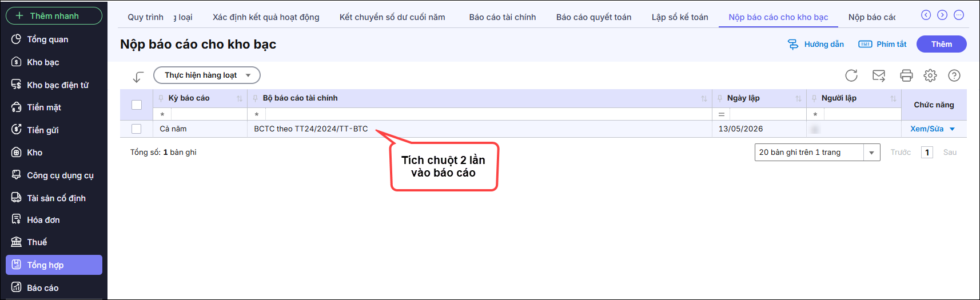Viewport: 980px width, 300px height.
Task: Click the envelope send-mail icon
Action: [879, 75]
